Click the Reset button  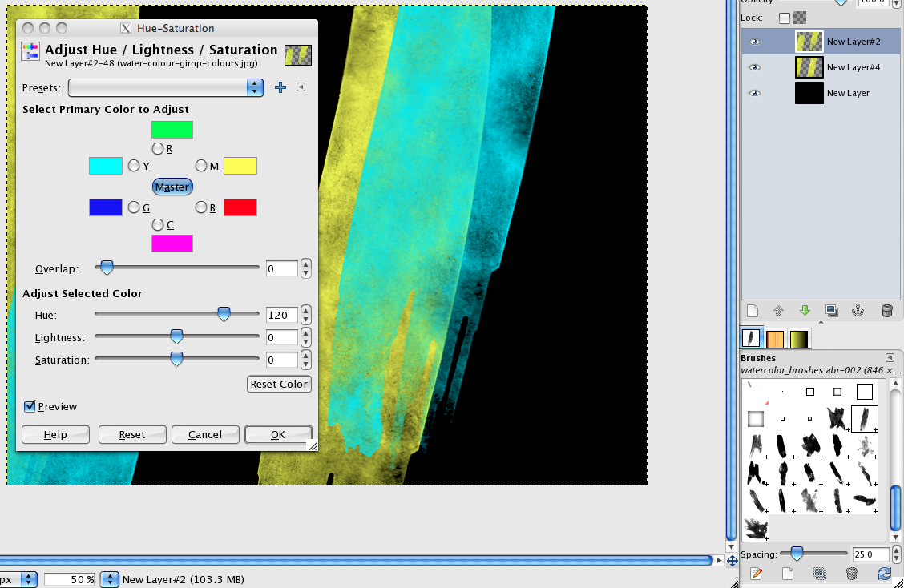(x=132, y=435)
